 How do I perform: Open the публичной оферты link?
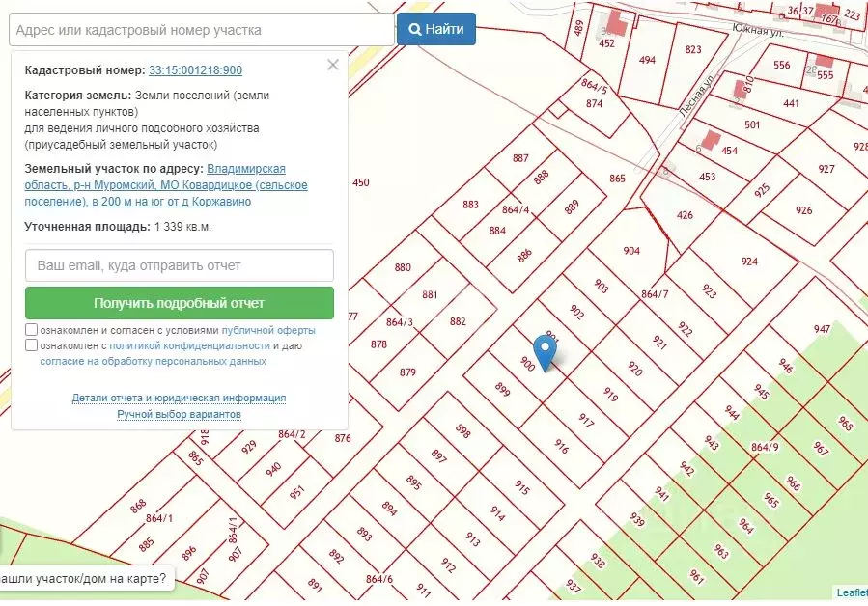pyautogui.click(x=268, y=330)
